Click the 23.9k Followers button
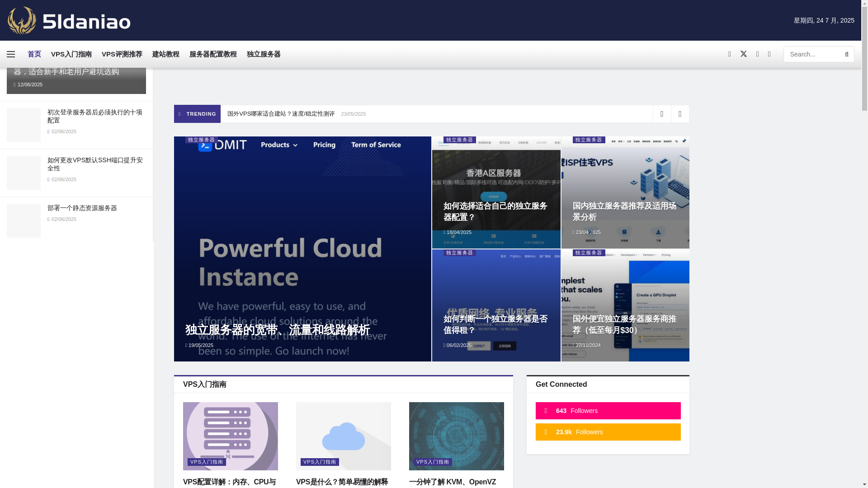 [x=608, y=432]
